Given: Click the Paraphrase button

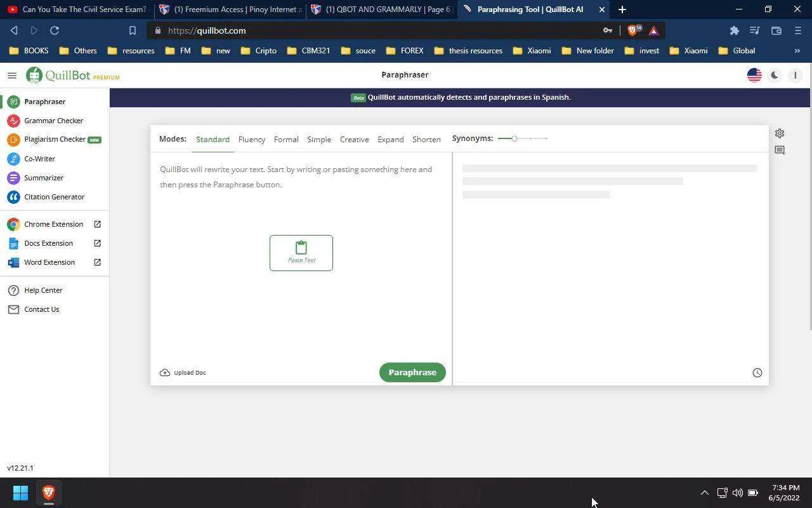Looking at the screenshot, I should (x=412, y=372).
